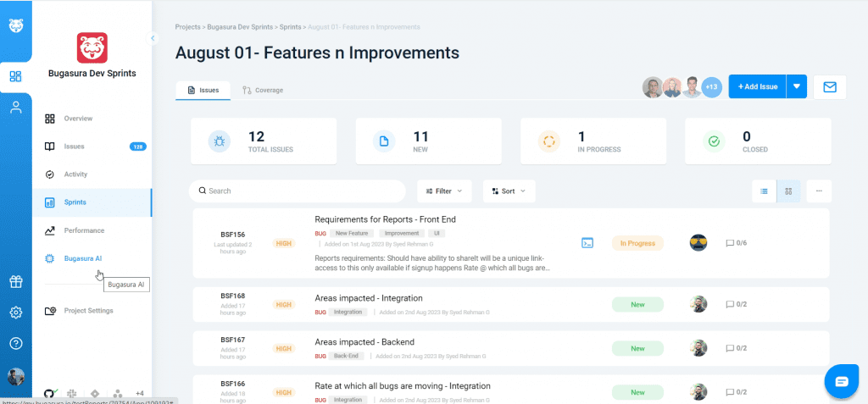Click the Bugasura Dev Sprints project logo
The height and width of the screenshot is (404, 868).
point(92,47)
